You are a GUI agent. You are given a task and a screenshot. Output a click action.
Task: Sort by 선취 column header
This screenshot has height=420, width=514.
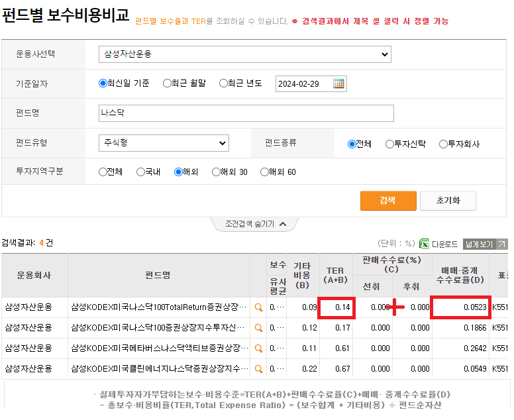(372, 286)
